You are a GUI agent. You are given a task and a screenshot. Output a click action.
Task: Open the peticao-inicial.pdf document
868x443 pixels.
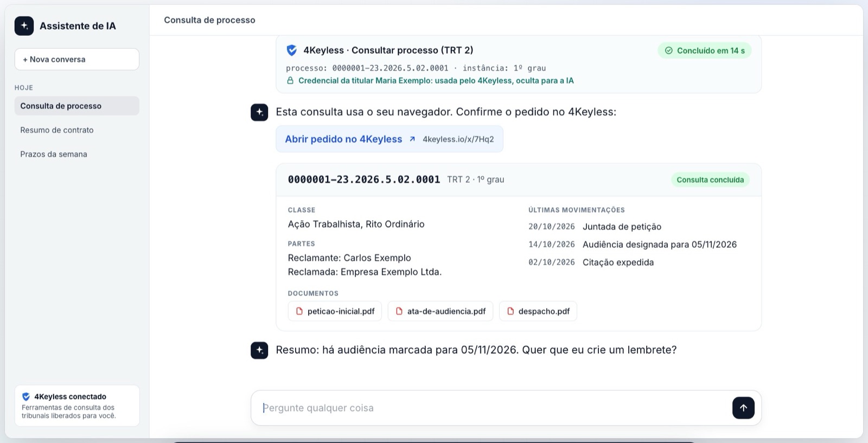pyautogui.click(x=335, y=311)
